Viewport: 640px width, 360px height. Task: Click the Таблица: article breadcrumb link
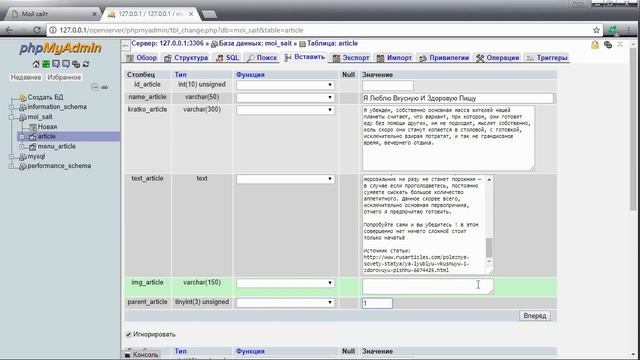click(332, 43)
